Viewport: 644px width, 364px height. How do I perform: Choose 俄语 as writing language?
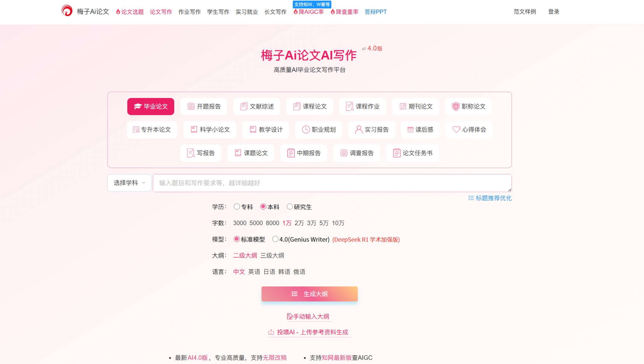click(299, 272)
